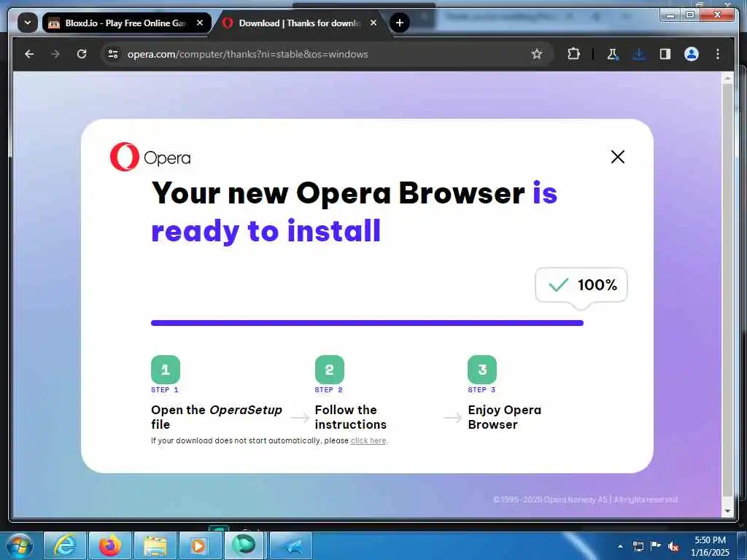Select the Opera Download tab
This screenshot has height=560, width=747.
tap(298, 23)
